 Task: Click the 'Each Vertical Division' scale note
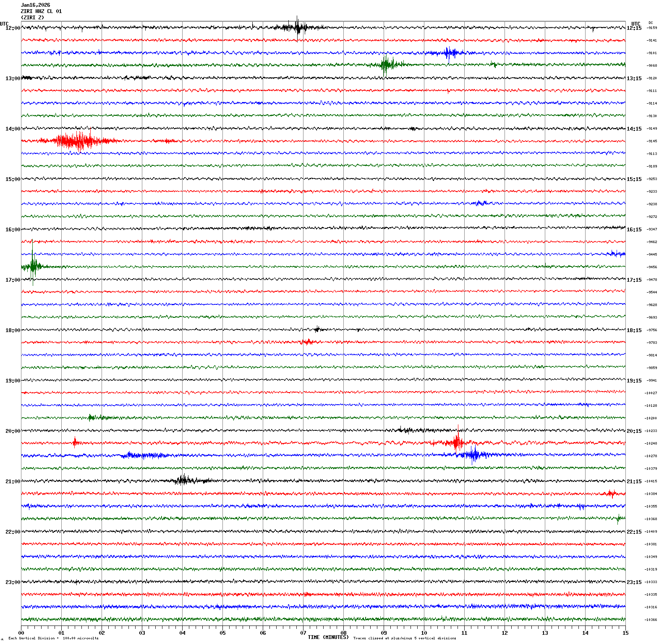coord(53,639)
